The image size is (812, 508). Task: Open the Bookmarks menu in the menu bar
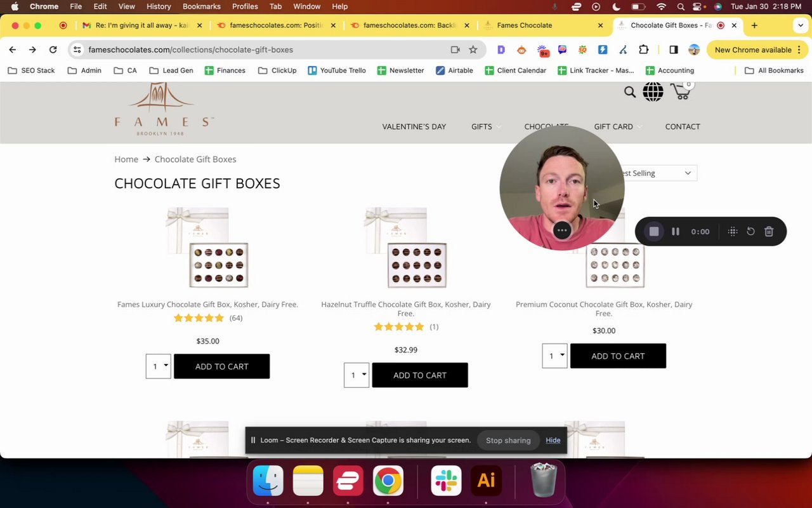[202, 6]
